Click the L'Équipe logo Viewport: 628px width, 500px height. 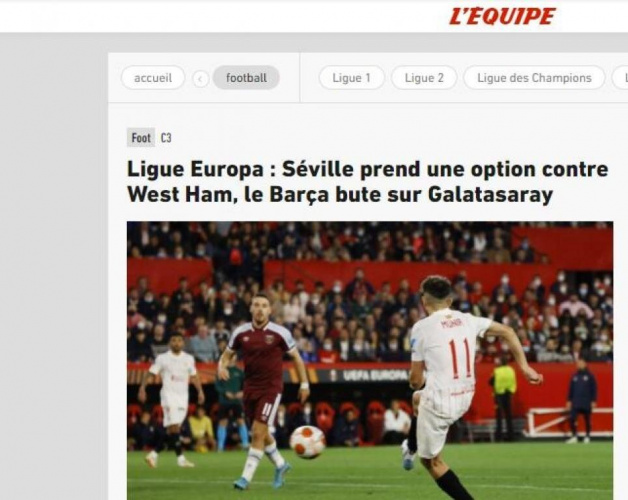502,16
